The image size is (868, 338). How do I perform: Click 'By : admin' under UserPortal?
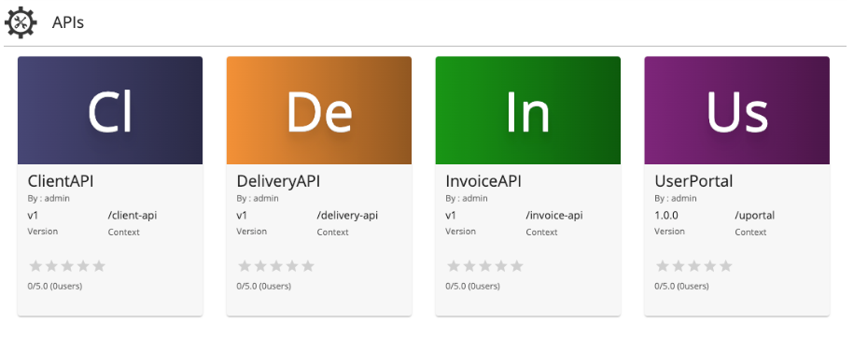tap(676, 198)
